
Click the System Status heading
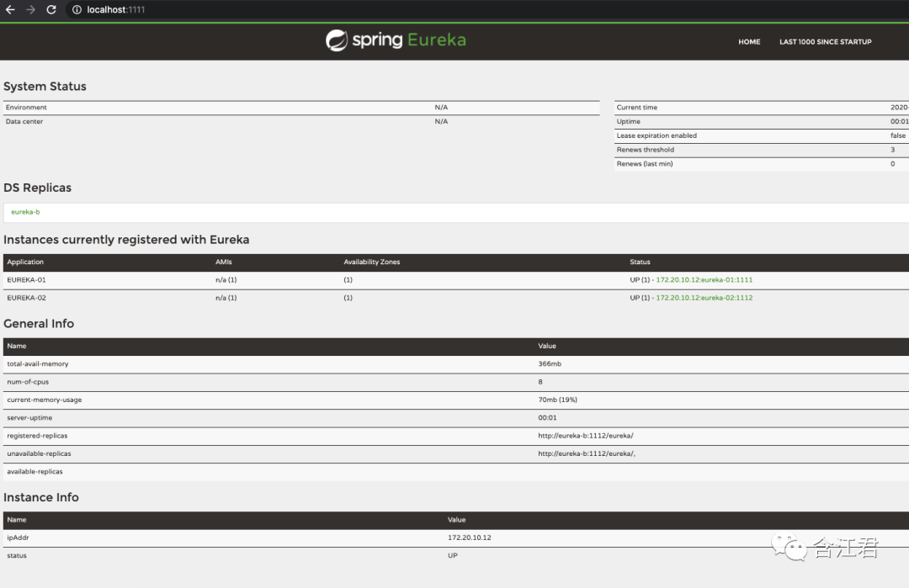coord(45,87)
